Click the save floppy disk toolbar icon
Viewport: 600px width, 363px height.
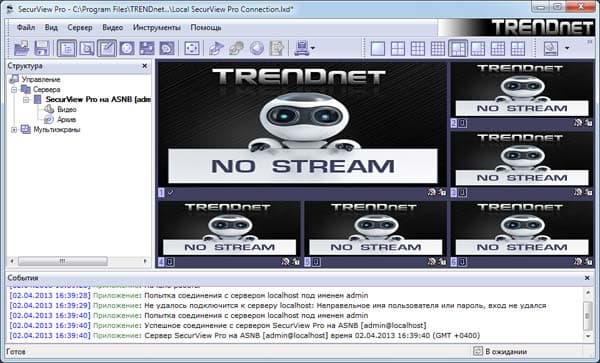(42, 48)
